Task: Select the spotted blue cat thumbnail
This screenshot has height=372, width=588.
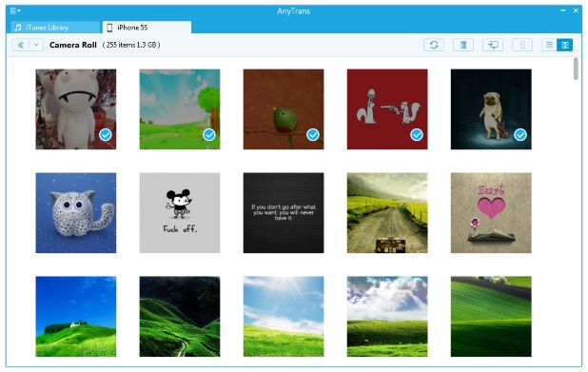Action: [x=76, y=213]
